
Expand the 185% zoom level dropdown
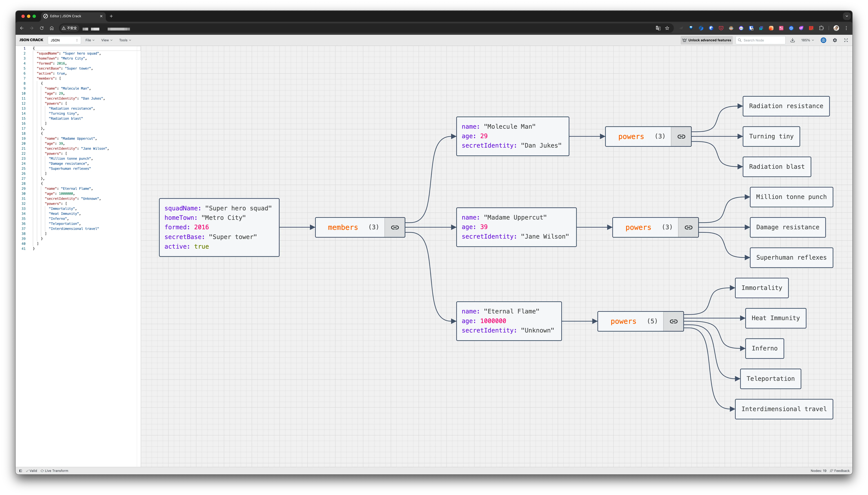click(x=807, y=40)
